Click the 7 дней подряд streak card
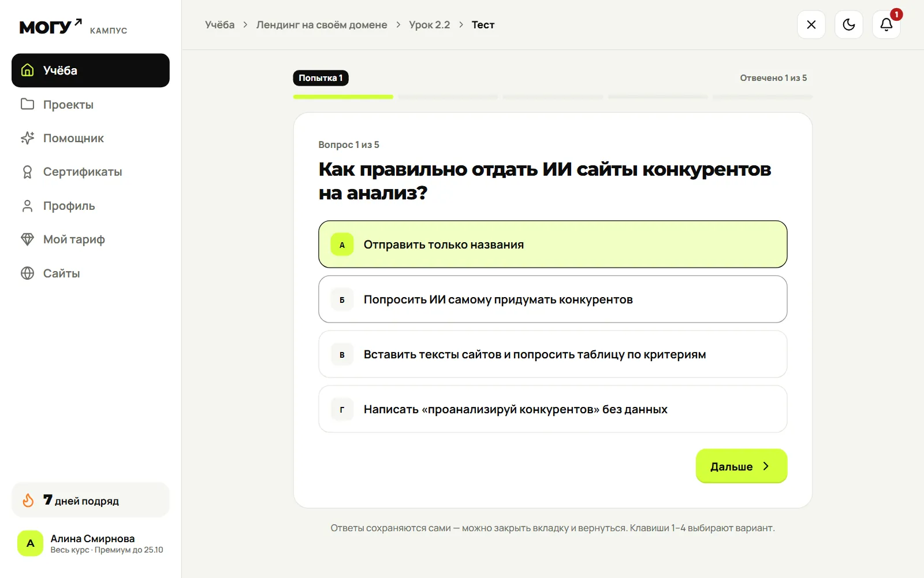The image size is (924, 578). (91, 500)
